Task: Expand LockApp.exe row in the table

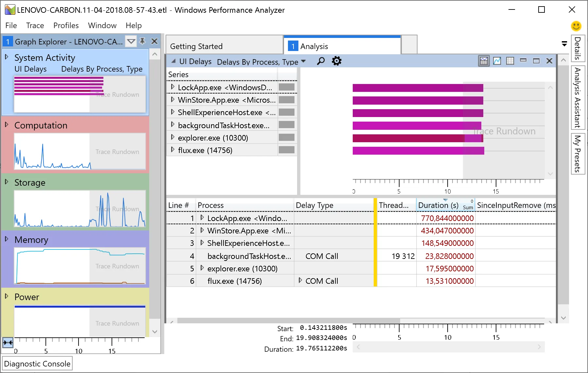Action: click(x=202, y=218)
